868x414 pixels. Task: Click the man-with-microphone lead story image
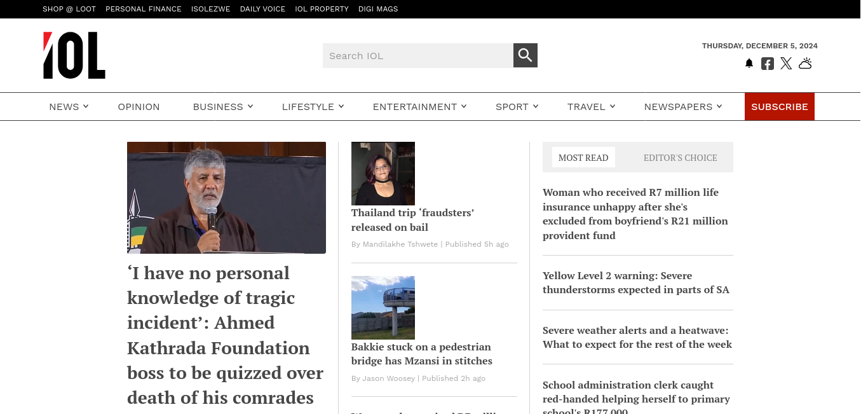pyautogui.click(x=226, y=198)
